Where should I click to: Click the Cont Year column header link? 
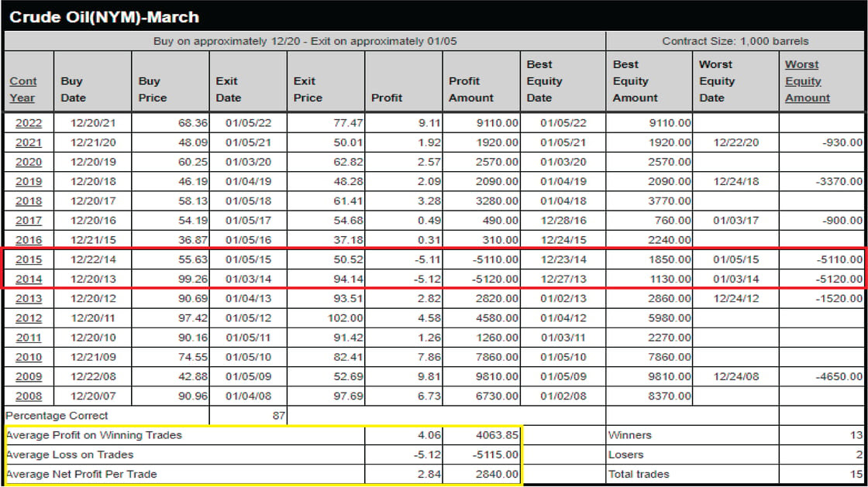(23, 89)
